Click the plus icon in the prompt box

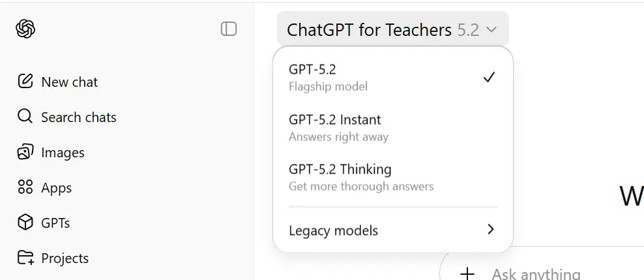[467, 273]
